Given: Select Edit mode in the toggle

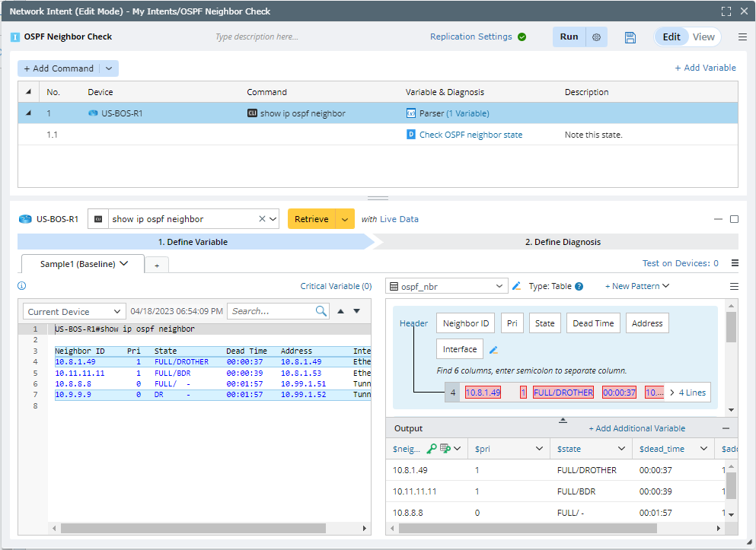Looking at the screenshot, I should pos(671,37).
